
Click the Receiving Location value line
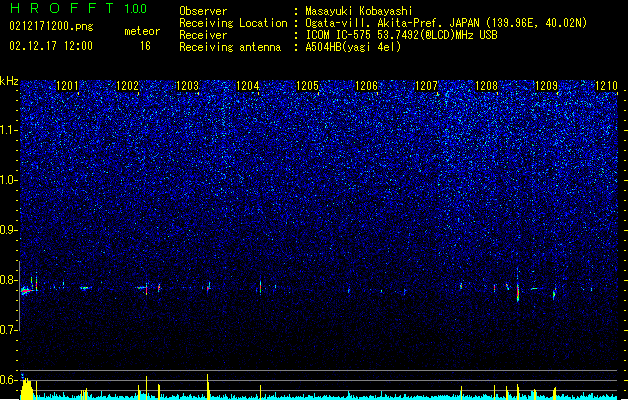tap(446, 23)
